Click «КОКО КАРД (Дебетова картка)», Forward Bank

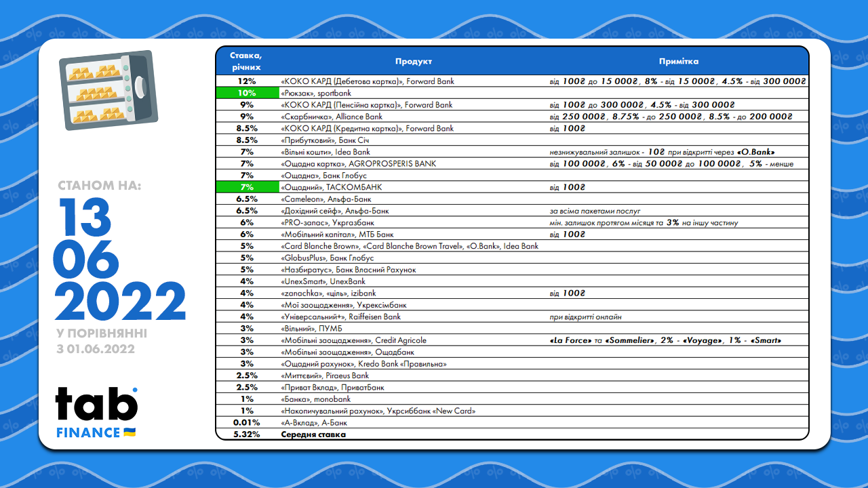click(x=367, y=81)
